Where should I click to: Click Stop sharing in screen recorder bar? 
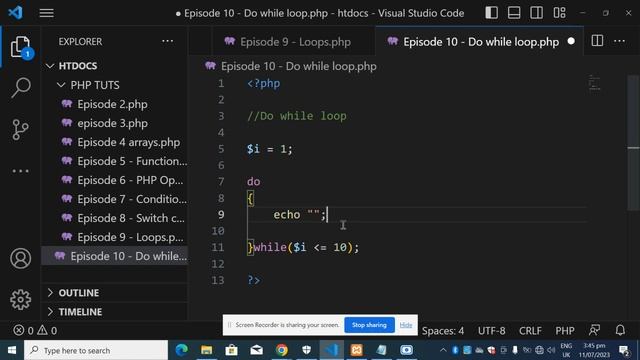(x=369, y=325)
